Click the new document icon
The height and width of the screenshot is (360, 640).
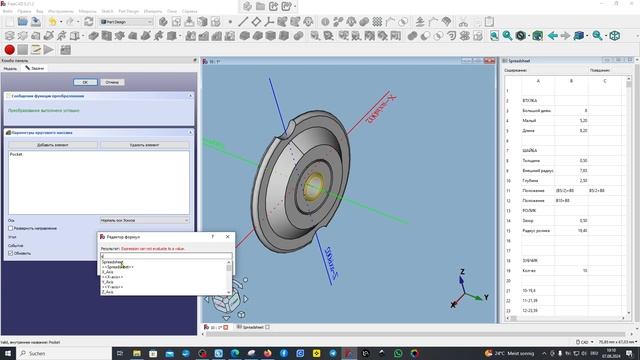coord(10,22)
